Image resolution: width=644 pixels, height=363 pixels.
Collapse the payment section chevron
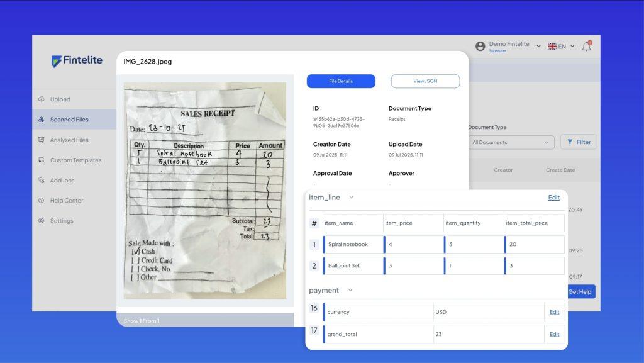pyautogui.click(x=350, y=291)
